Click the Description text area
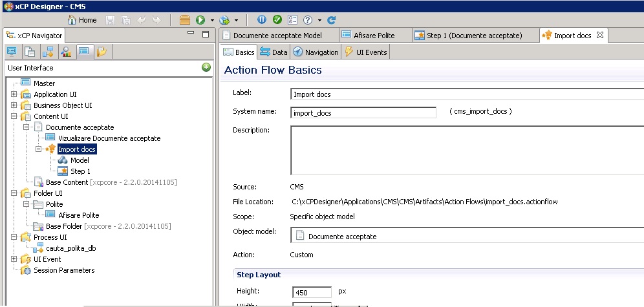 [467, 150]
